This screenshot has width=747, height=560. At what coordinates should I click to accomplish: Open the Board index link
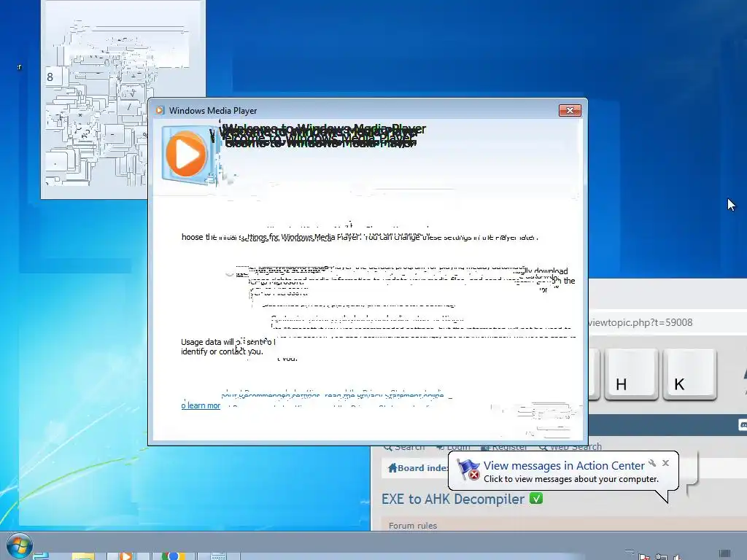(x=422, y=468)
